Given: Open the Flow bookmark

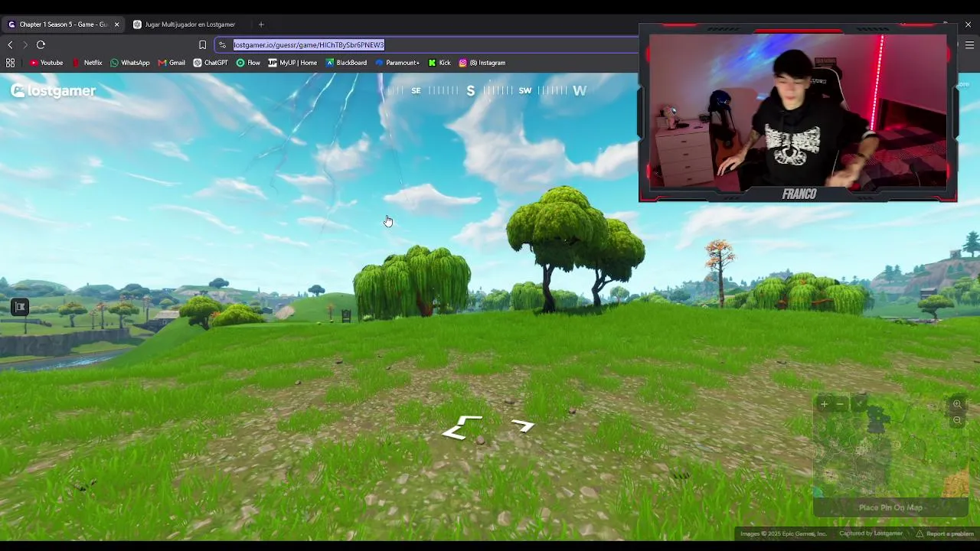Looking at the screenshot, I should click(x=248, y=63).
